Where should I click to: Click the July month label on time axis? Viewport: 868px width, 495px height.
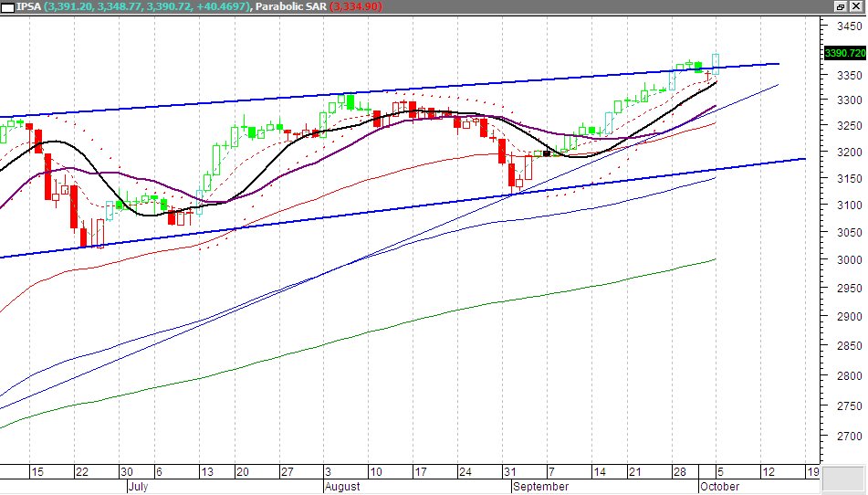pyautogui.click(x=139, y=487)
